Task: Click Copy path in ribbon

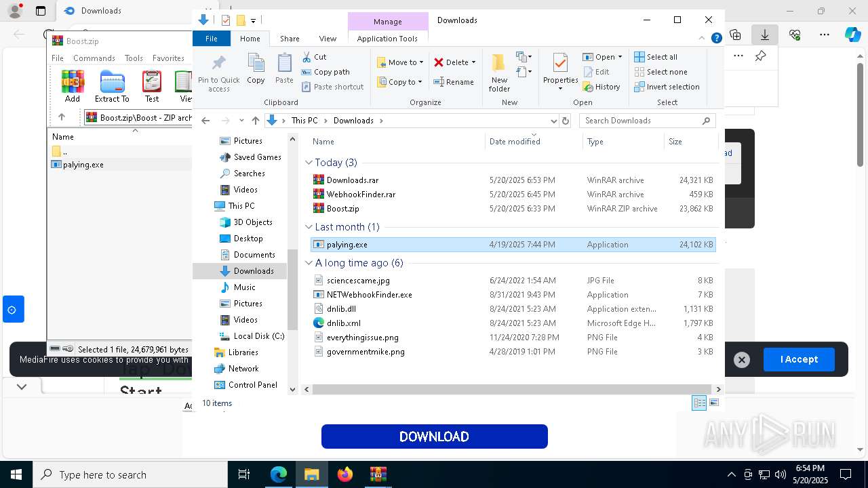Action: (325, 72)
